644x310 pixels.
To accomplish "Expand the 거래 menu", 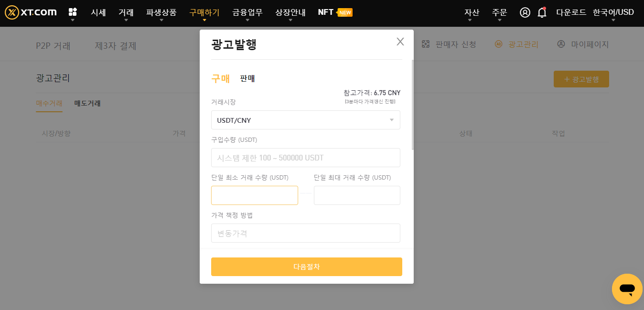I will tap(126, 12).
